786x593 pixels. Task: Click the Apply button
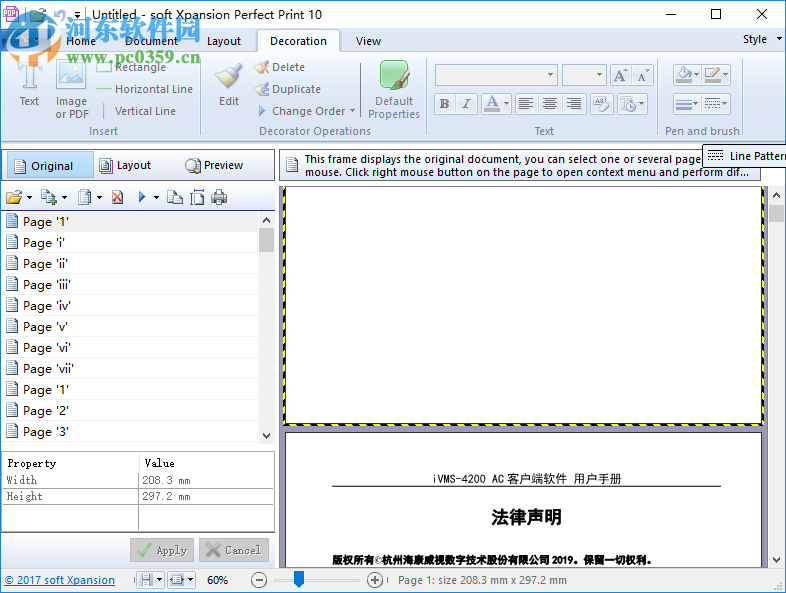pyautogui.click(x=163, y=550)
